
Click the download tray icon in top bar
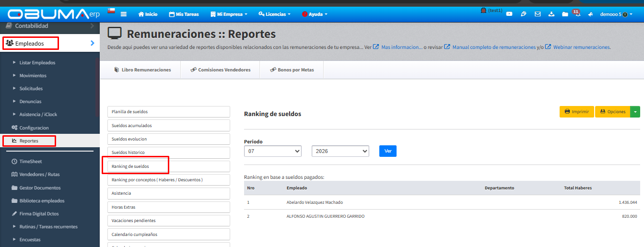click(x=551, y=14)
